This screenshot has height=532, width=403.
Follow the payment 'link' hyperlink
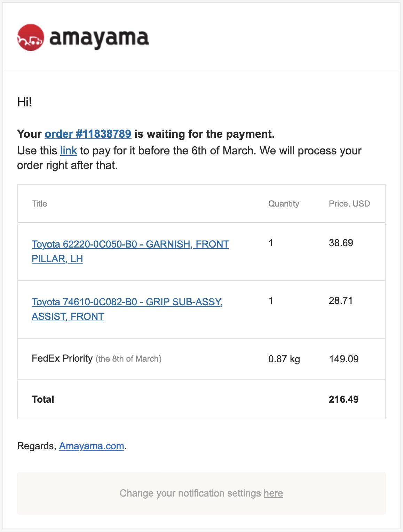pos(69,151)
